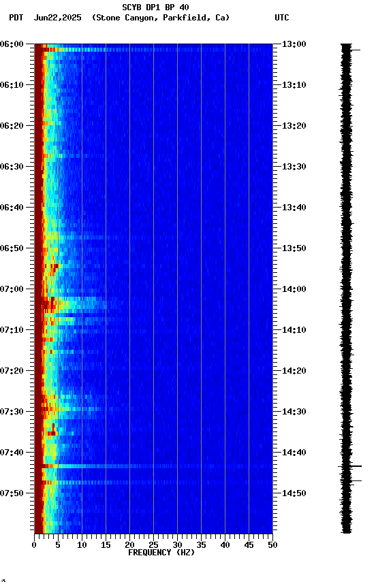
Task: Click the 14:00 UTC time label
Action: 294,289
